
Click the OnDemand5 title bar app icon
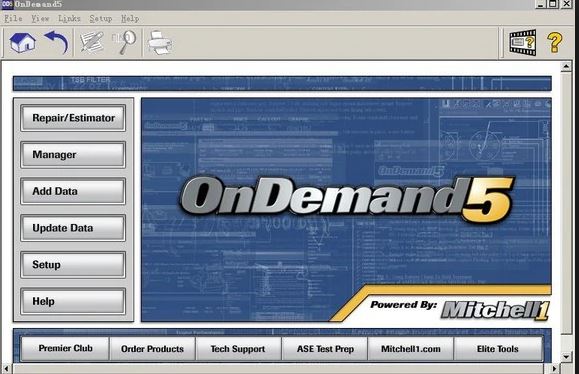click(7, 4)
